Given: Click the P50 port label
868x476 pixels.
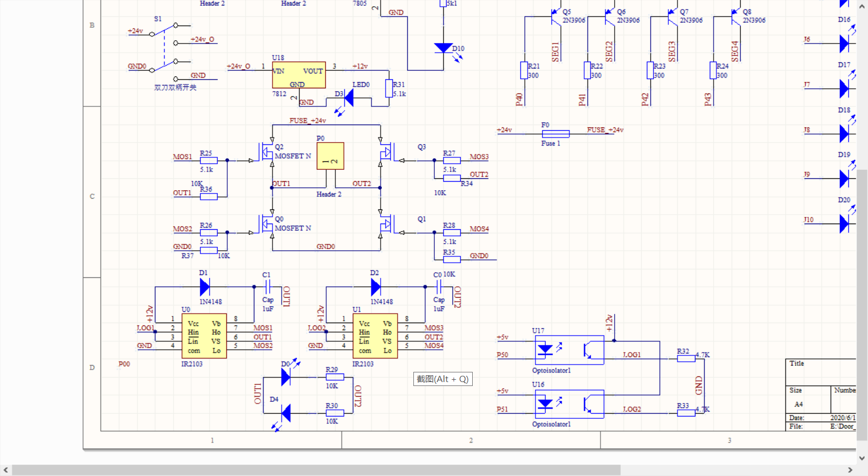Looking at the screenshot, I should point(503,355).
